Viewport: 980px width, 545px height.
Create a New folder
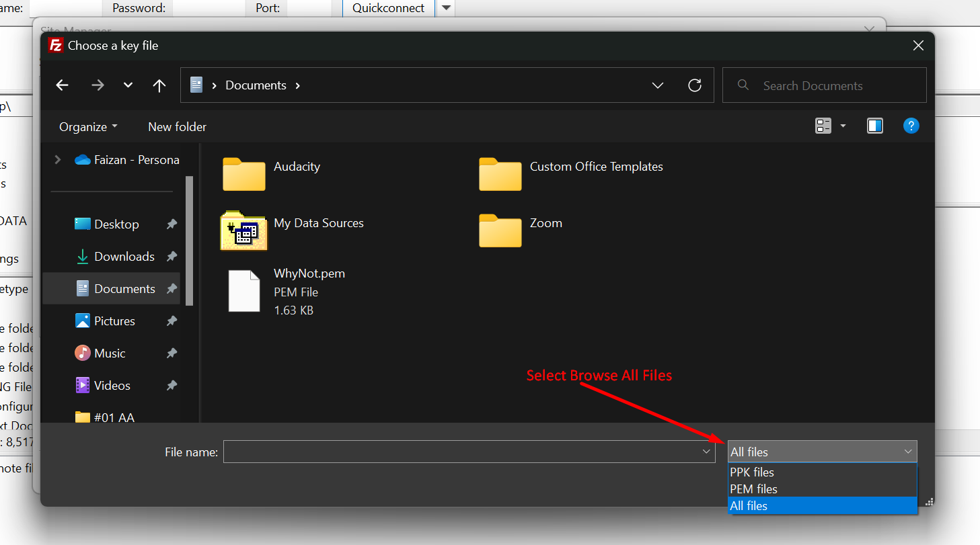(177, 126)
